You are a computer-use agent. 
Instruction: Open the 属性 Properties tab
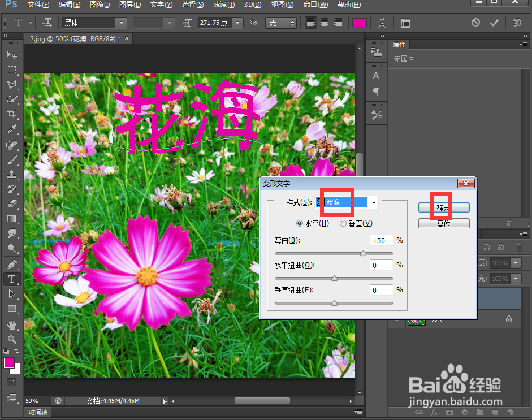coord(399,45)
